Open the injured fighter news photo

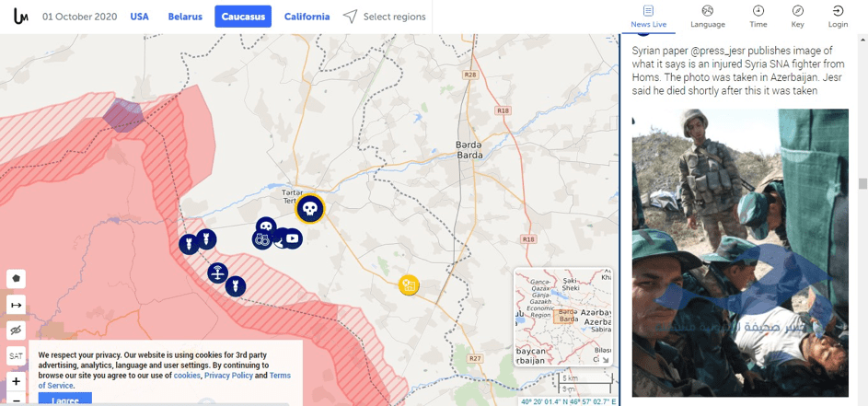click(740, 252)
